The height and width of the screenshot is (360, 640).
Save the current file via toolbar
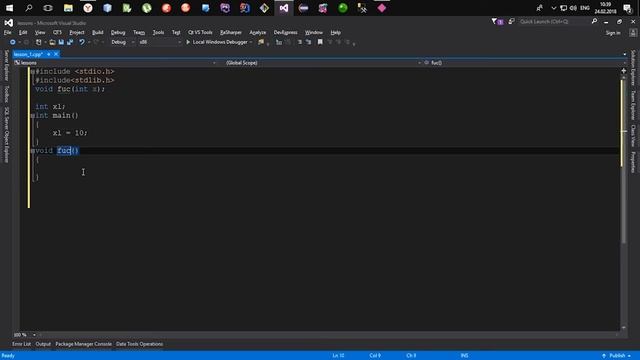(61, 42)
